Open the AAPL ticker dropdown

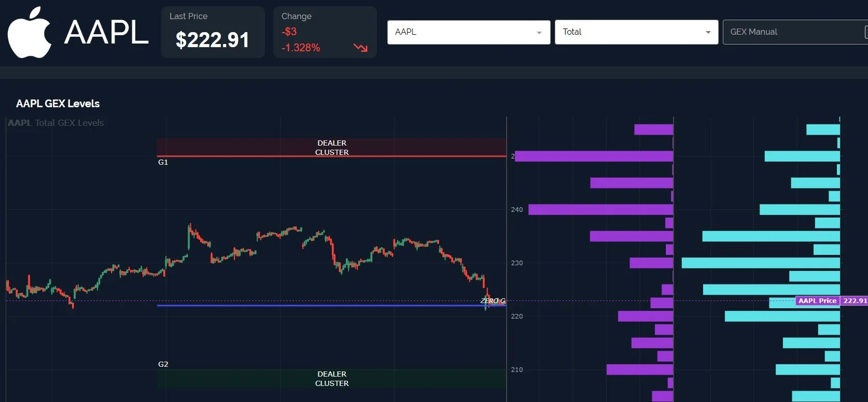coord(469,32)
